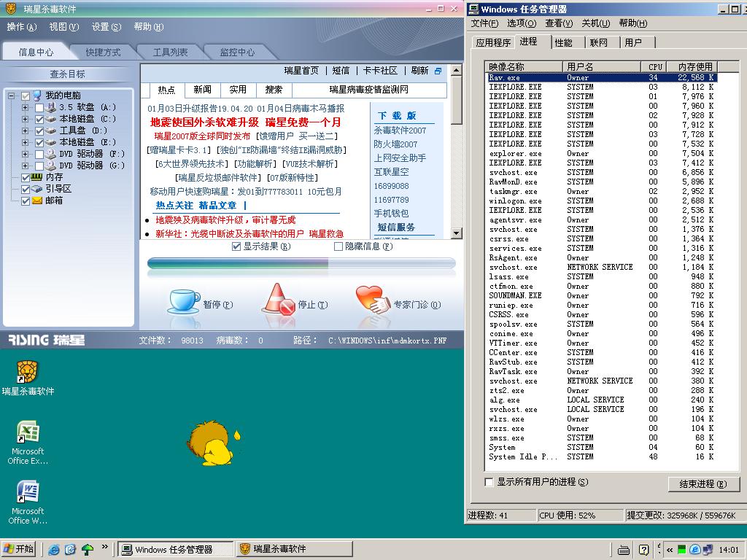Expand the 本地磁盘 (C:) node
747x560 pixels.
click(x=26, y=119)
